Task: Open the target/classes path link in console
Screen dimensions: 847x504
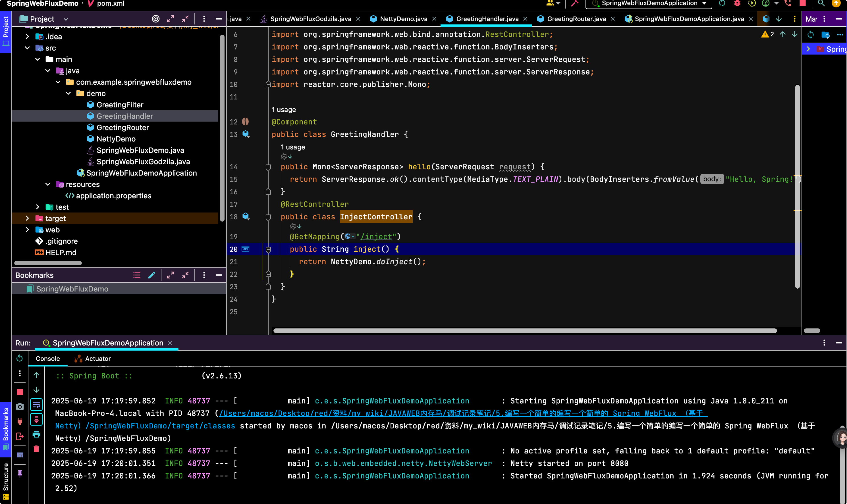Action: pyautogui.click(x=145, y=426)
